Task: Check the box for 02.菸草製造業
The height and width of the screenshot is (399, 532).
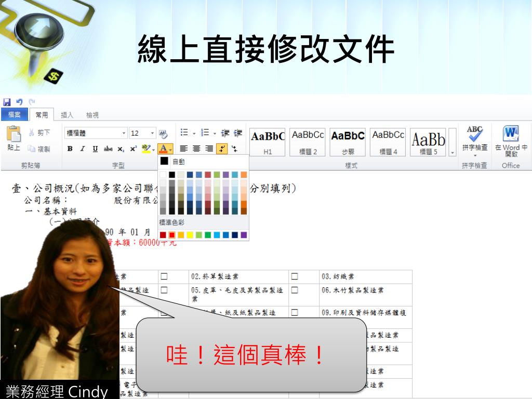Action: coord(164,276)
